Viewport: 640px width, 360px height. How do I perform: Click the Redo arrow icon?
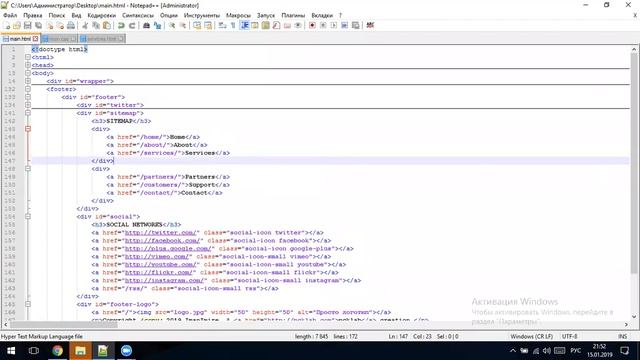[x=132, y=25]
